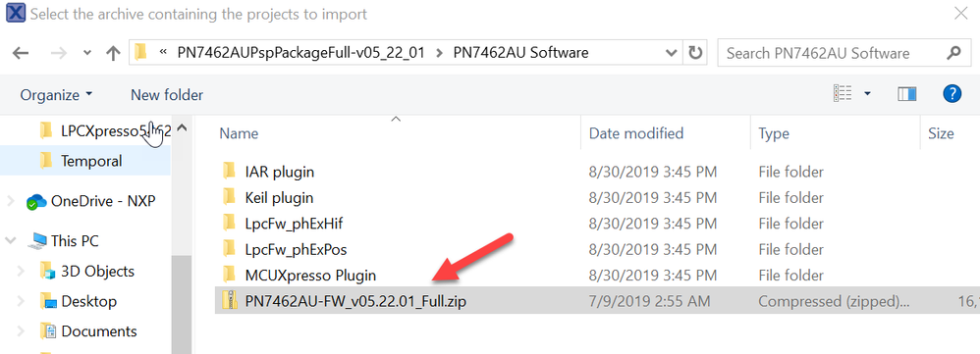Navigate up one folder level
Image resolution: width=980 pixels, height=354 pixels.
(x=113, y=53)
